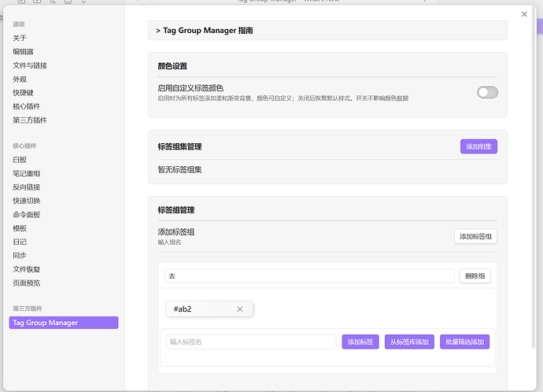
Task: Open the 命令面板 core plugin settings
Action: [x=27, y=215]
